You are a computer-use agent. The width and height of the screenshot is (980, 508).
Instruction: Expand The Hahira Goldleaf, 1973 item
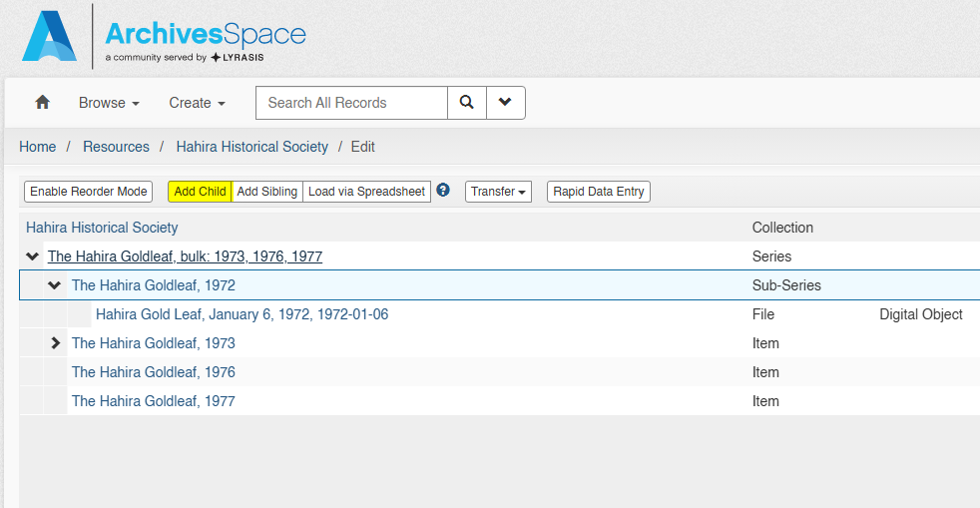click(x=56, y=343)
